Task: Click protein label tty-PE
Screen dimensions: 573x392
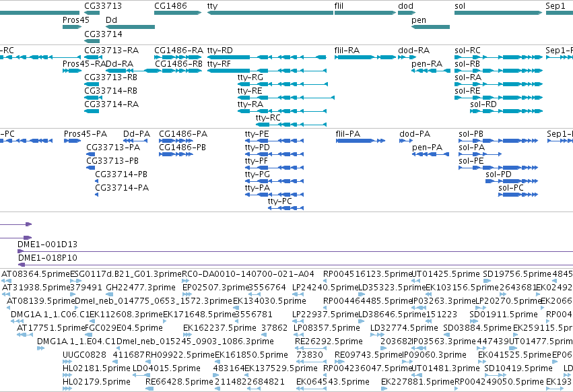Action: 257,134
